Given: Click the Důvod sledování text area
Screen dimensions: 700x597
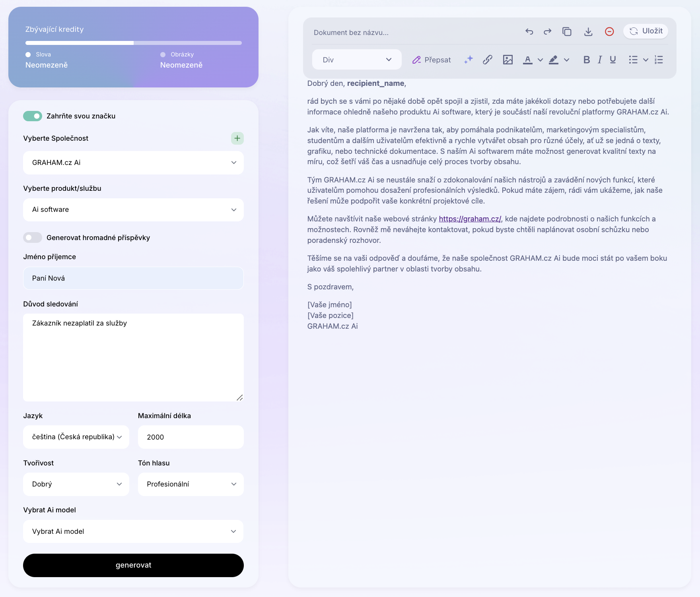Looking at the screenshot, I should (x=133, y=357).
